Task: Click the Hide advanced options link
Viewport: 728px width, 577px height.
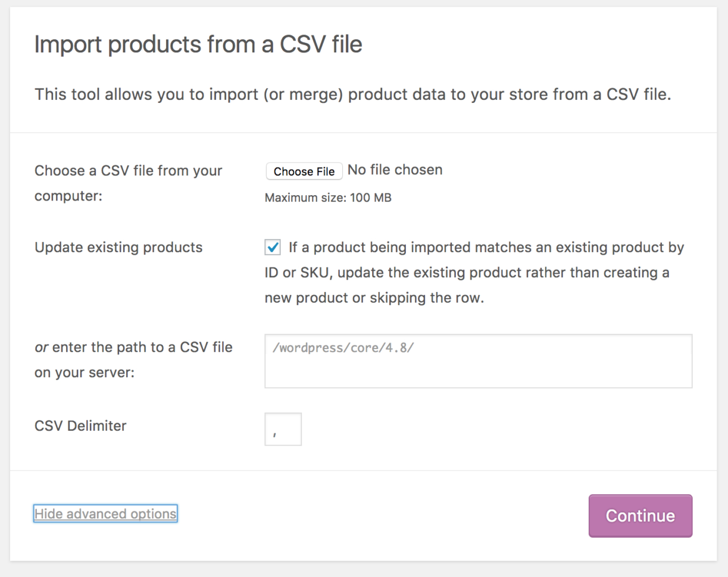Action: click(105, 513)
